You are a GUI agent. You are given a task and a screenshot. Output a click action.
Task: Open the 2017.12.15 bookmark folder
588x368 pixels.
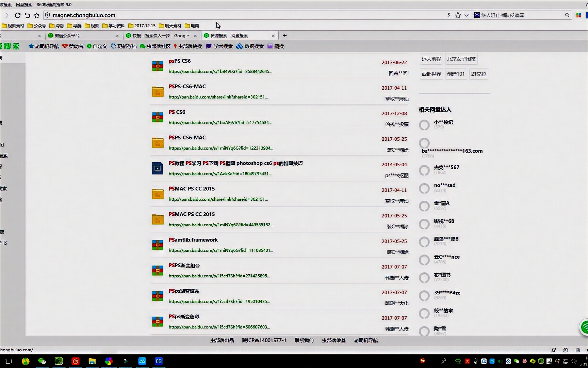pyautogui.click(x=142, y=26)
